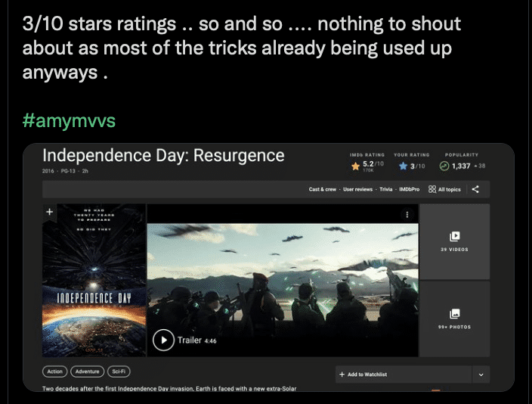Screen dimensions: 532x404
Task: Click the PG-13 rating text
Action: [x=68, y=171]
